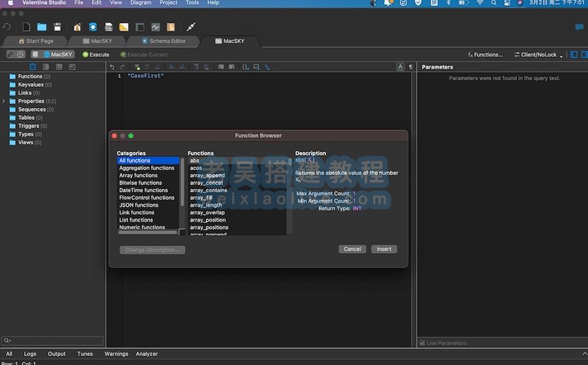Image resolution: width=588 pixels, height=365 pixels.
Task: Switch to the Schema Editor tab
Action: (x=163, y=41)
